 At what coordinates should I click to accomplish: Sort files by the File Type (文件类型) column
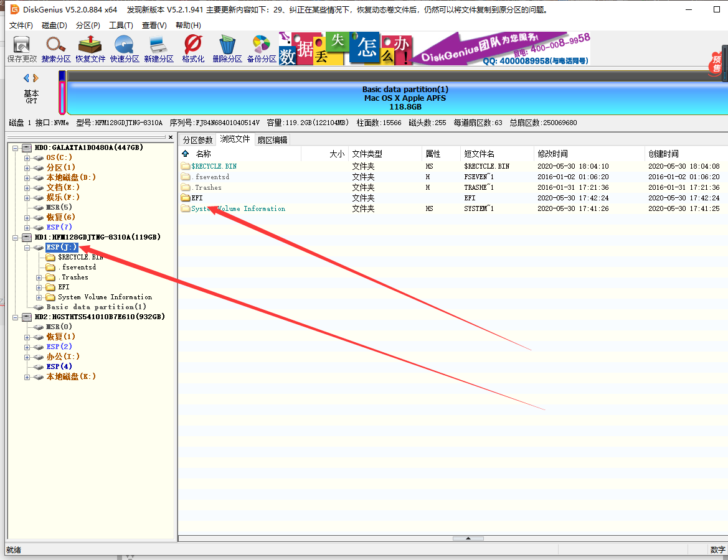367,154
